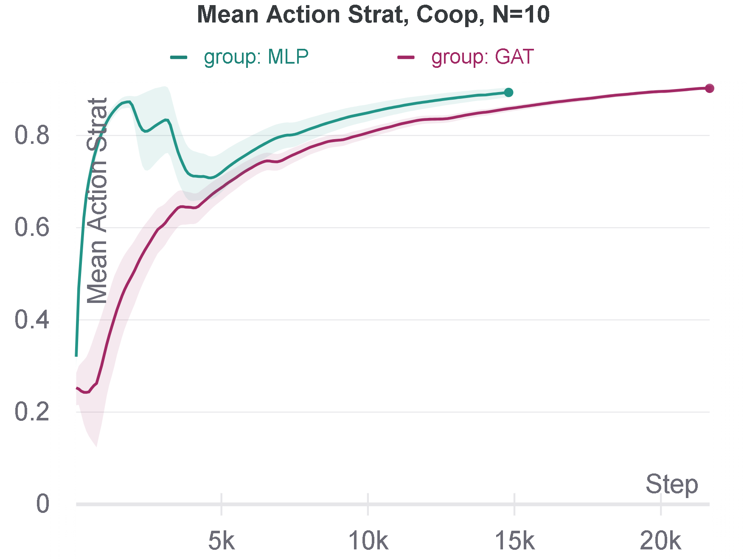Click the 0.8 y-axis tick label
The image size is (747, 560).
point(32,136)
